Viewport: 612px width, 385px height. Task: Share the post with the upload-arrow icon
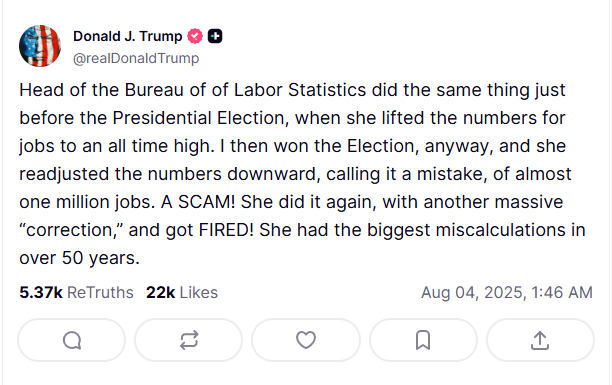click(x=540, y=340)
